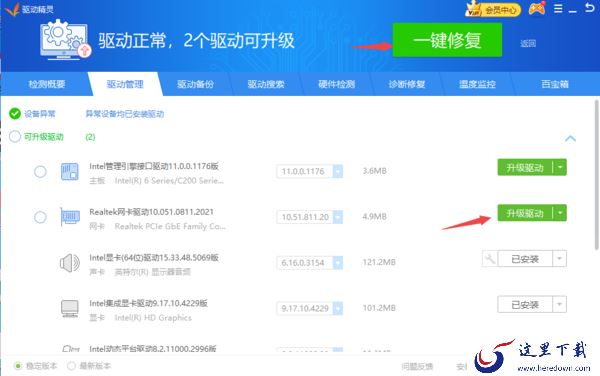Click the 问题反馈 link

417,366
